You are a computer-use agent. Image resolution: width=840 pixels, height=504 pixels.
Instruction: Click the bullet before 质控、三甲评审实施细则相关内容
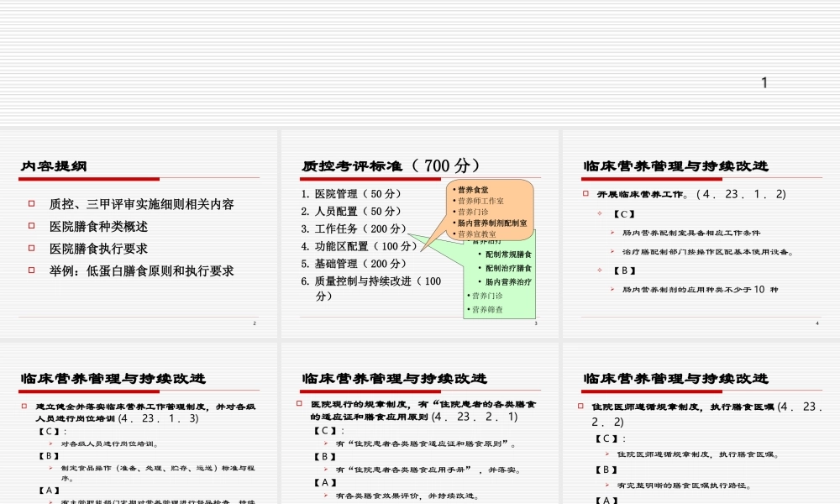[31, 203]
